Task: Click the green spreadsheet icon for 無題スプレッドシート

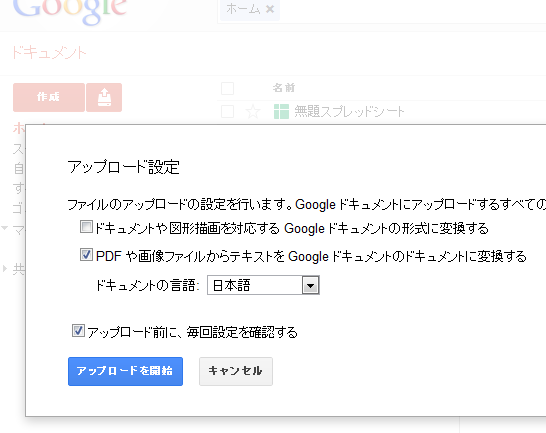Action: tap(281, 112)
